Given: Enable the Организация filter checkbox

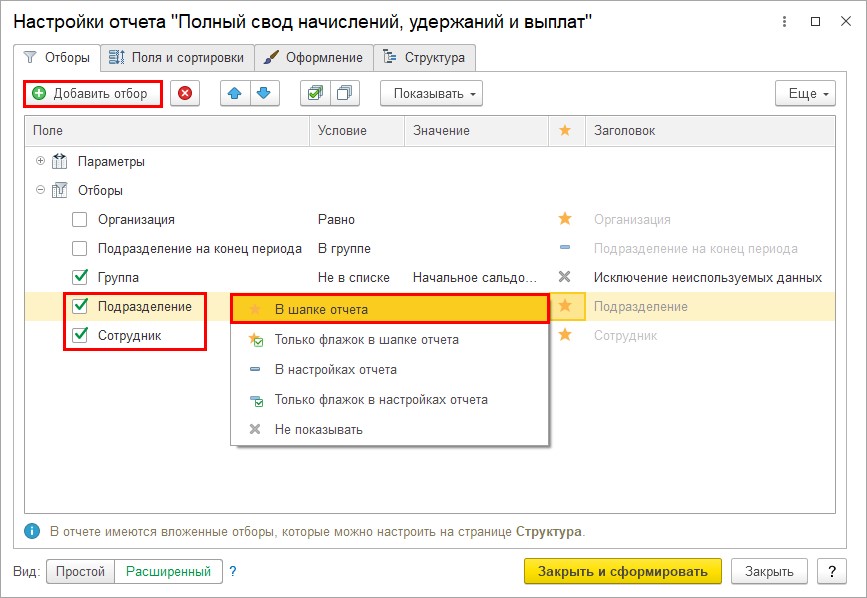Looking at the screenshot, I should coord(80,219).
